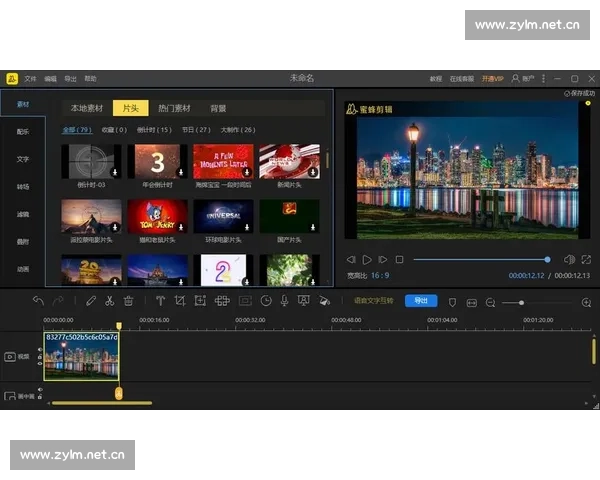
Task: Delete selected clip with trash icon
Action: point(128,301)
